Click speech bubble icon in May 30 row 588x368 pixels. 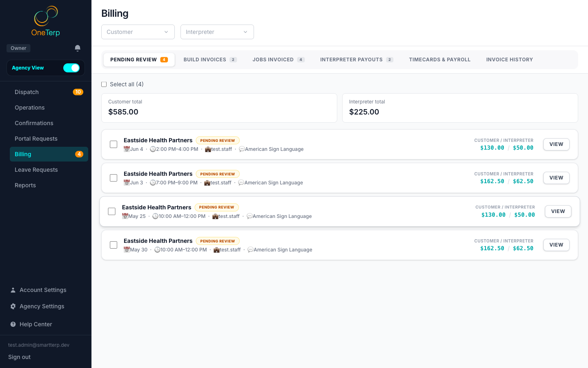coord(250,250)
